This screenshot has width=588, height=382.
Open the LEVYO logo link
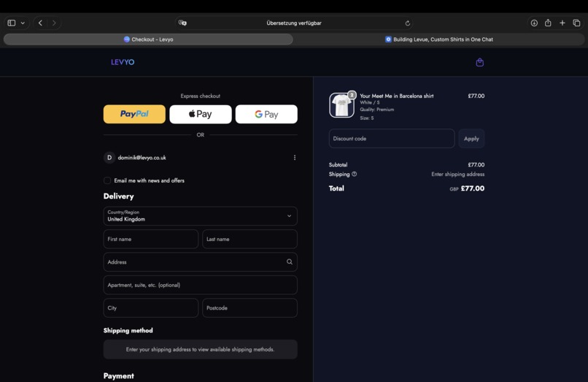coord(123,62)
